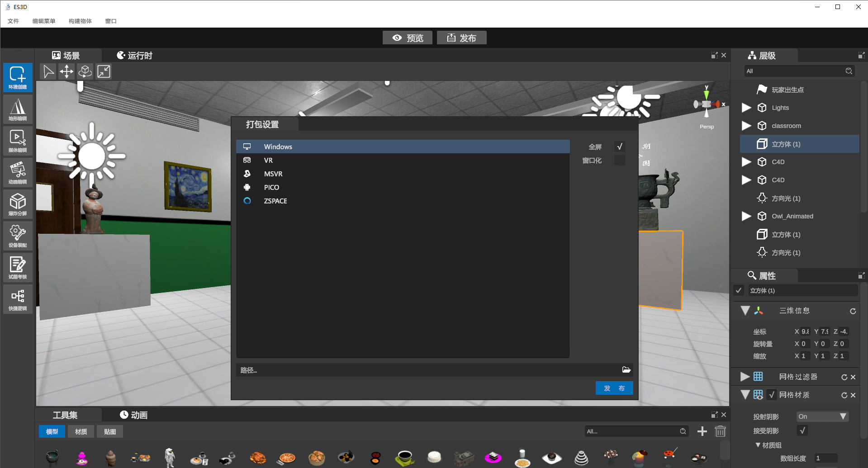This screenshot has width=868, height=468.
Task: Collapse the 网格材质 section
Action: (745, 395)
